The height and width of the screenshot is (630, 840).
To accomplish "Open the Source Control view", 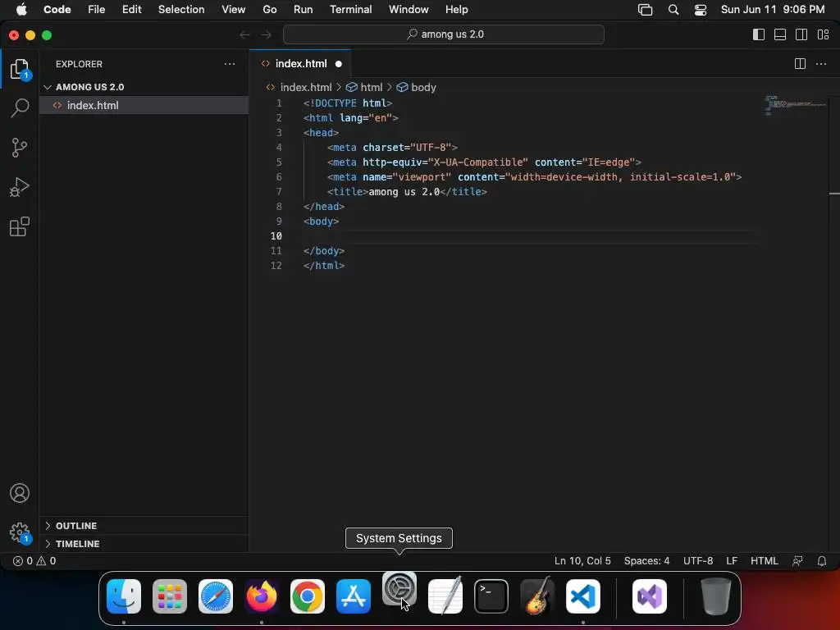I will click(x=20, y=148).
